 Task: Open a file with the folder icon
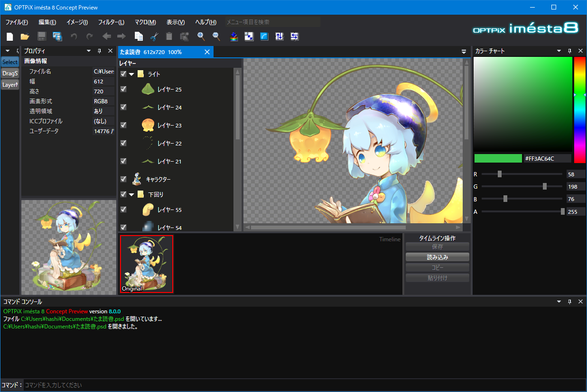[25, 36]
